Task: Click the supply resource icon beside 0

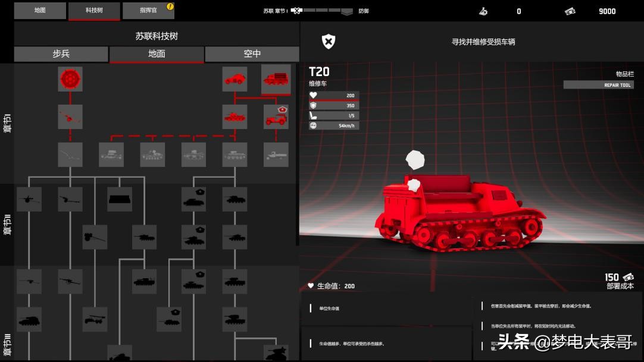Action: coord(483,11)
